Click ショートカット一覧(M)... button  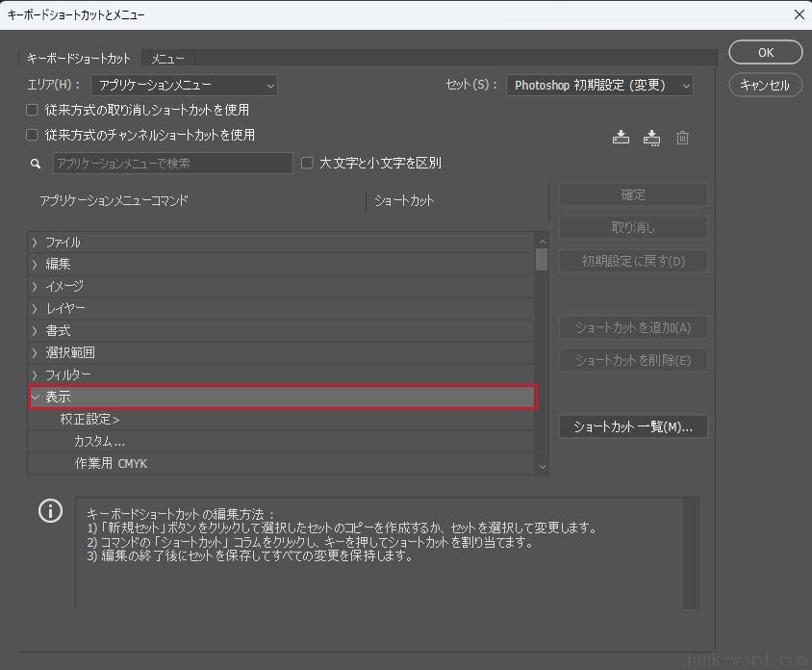[x=633, y=426]
